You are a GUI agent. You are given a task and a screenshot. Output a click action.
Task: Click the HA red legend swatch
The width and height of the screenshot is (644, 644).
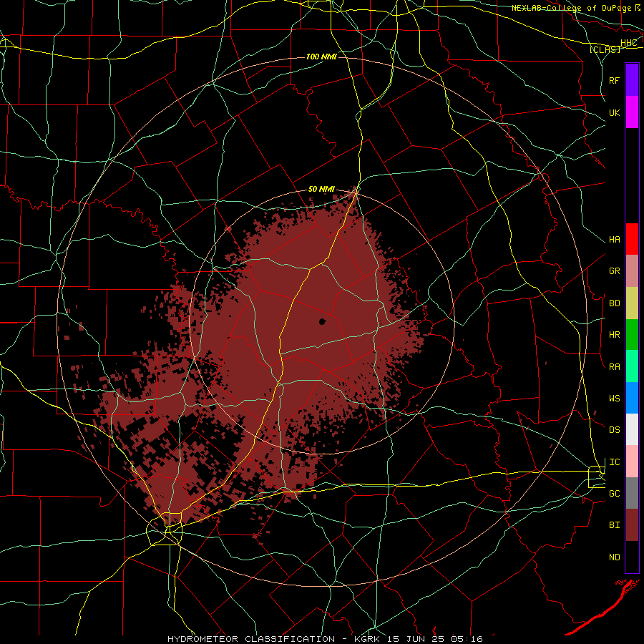point(632,239)
